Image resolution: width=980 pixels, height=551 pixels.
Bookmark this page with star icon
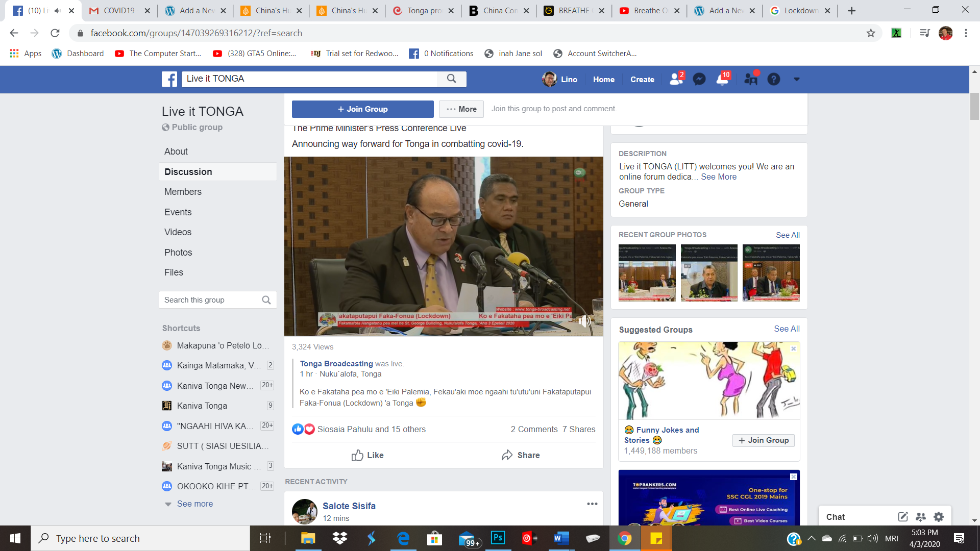(871, 33)
